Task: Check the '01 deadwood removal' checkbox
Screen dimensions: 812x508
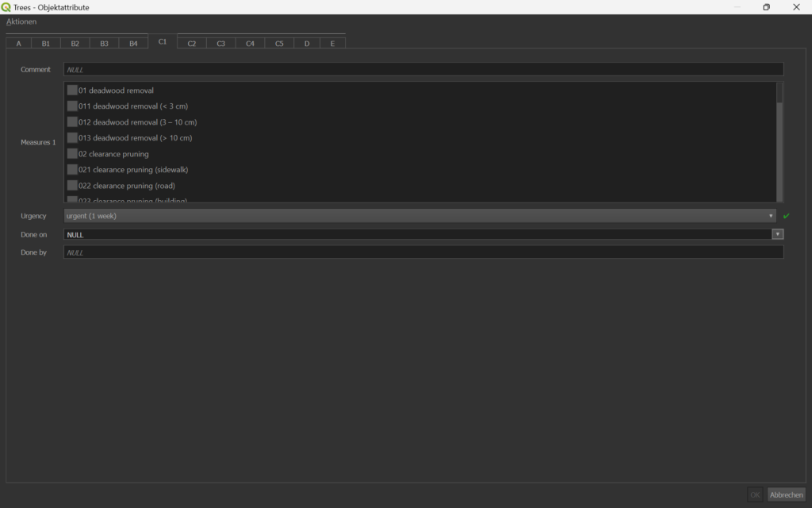Action: point(72,90)
